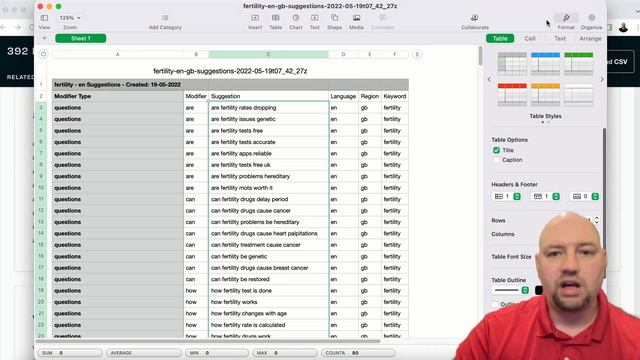
Task: Adjust footer rows count stepper
Action: tap(595, 196)
